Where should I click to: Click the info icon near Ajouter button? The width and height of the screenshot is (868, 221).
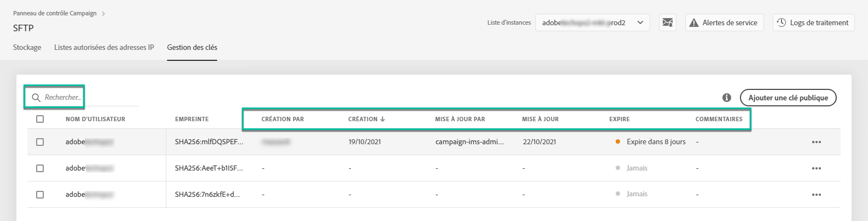click(727, 98)
